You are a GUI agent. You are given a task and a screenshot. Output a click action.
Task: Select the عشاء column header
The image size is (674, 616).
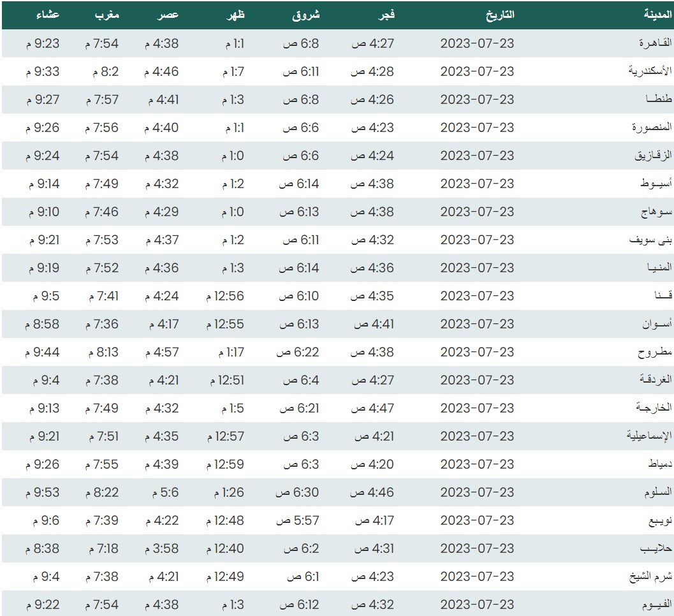pos(48,15)
